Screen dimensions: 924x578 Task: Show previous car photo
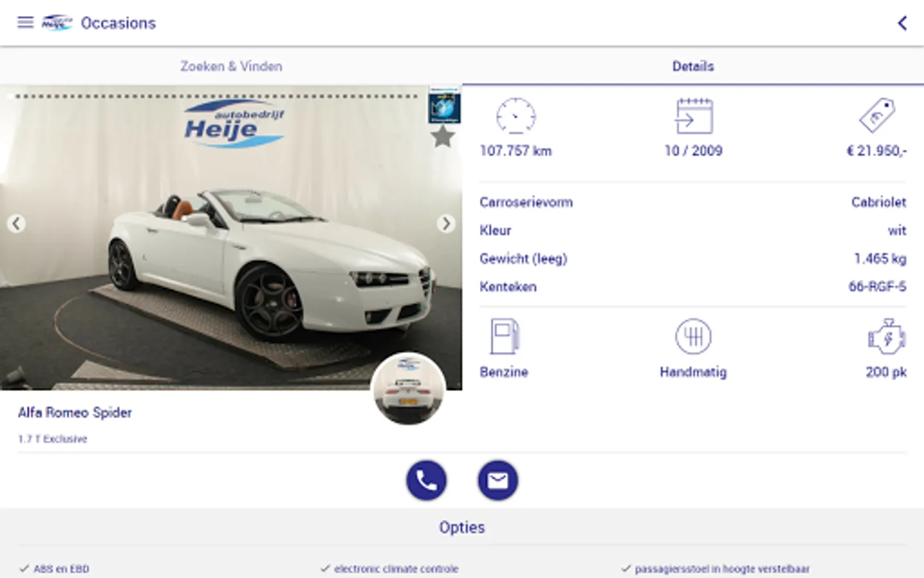coord(16,223)
